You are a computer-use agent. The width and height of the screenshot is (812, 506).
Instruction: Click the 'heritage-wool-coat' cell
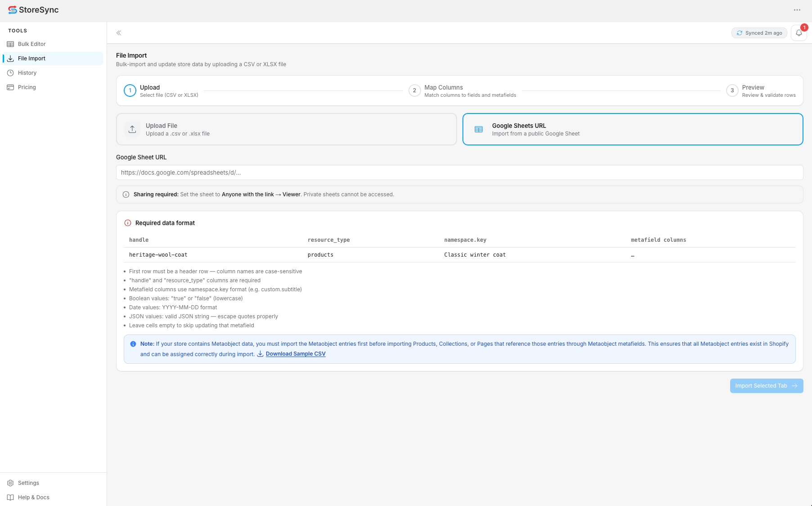click(158, 255)
